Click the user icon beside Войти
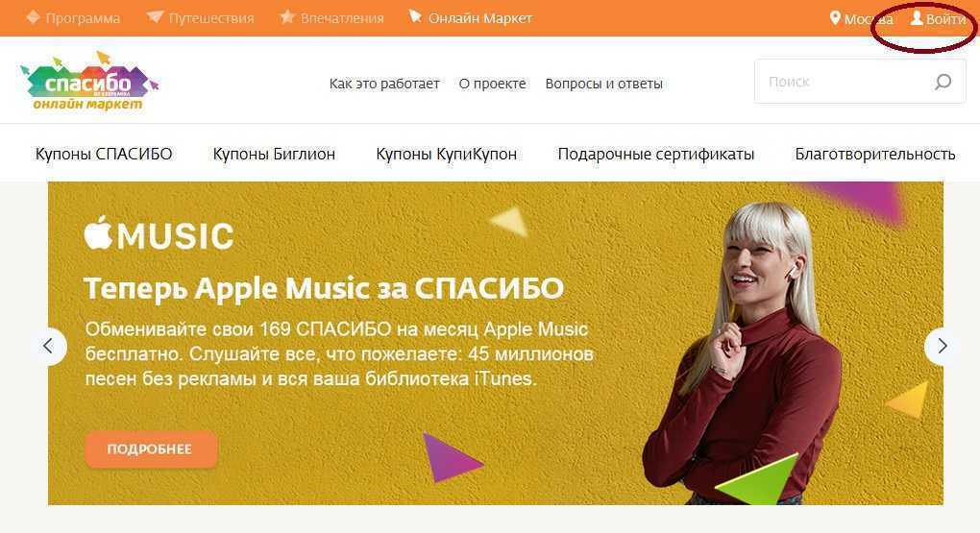 [917, 17]
